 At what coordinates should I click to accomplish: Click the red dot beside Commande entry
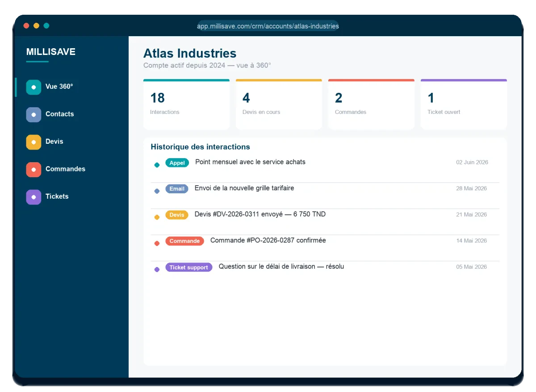[x=157, y=243]
